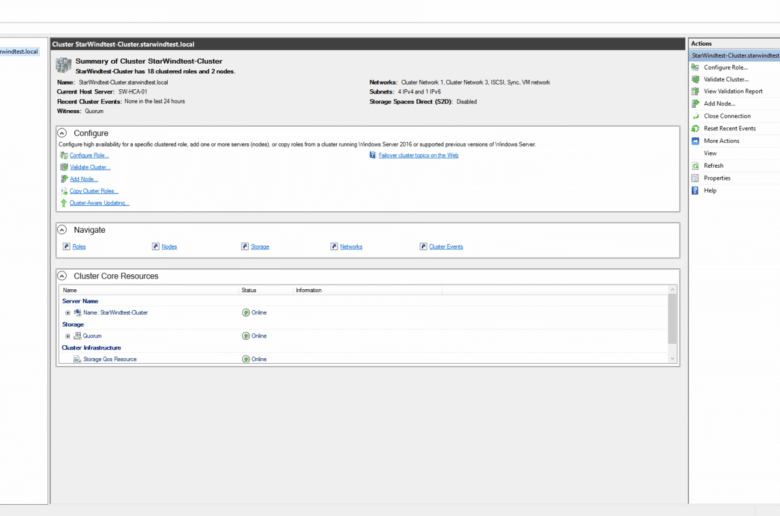780x516 pixels.
Task: Collapse the Cluster Core Resources section
Action: (x=62, y=276)
